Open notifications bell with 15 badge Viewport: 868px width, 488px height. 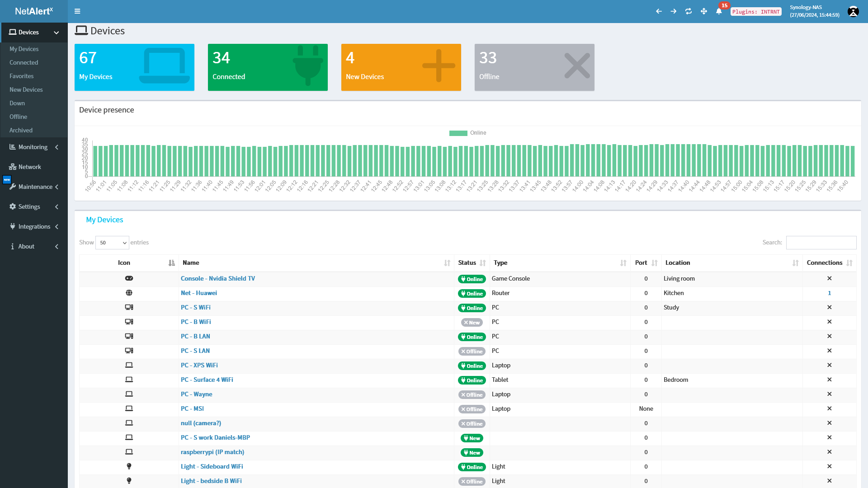(x=719, y=11)
